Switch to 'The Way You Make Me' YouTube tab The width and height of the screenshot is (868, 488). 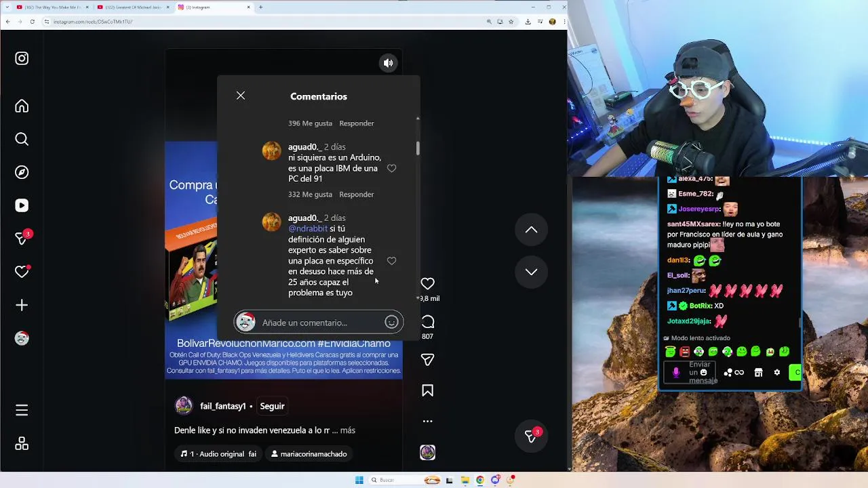(52, 7)
